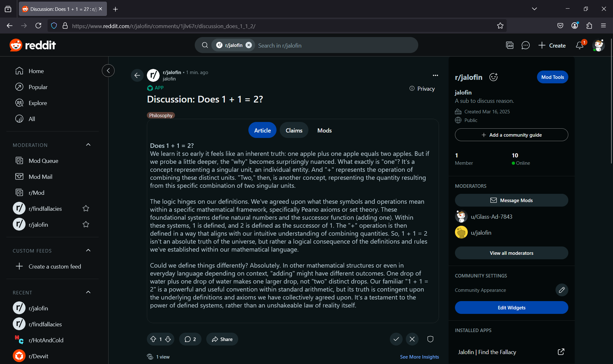Remove post with X icon

click(x=412, y=339)
